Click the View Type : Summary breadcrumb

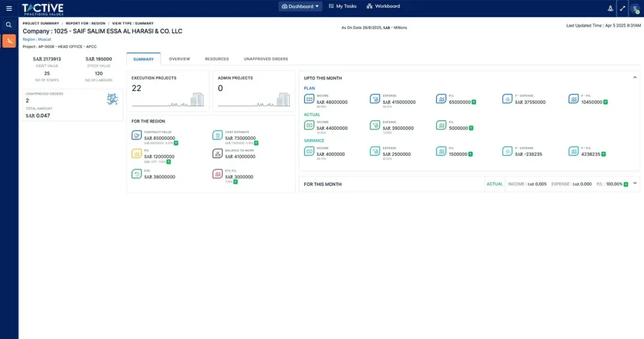(132, 24)
